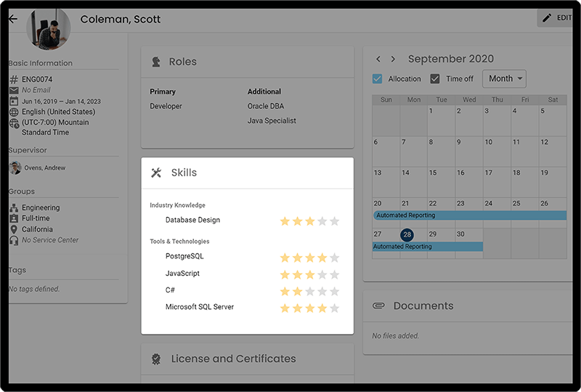
Task: Click the Skills wrench icon
Action: click(x=155, y=173)
